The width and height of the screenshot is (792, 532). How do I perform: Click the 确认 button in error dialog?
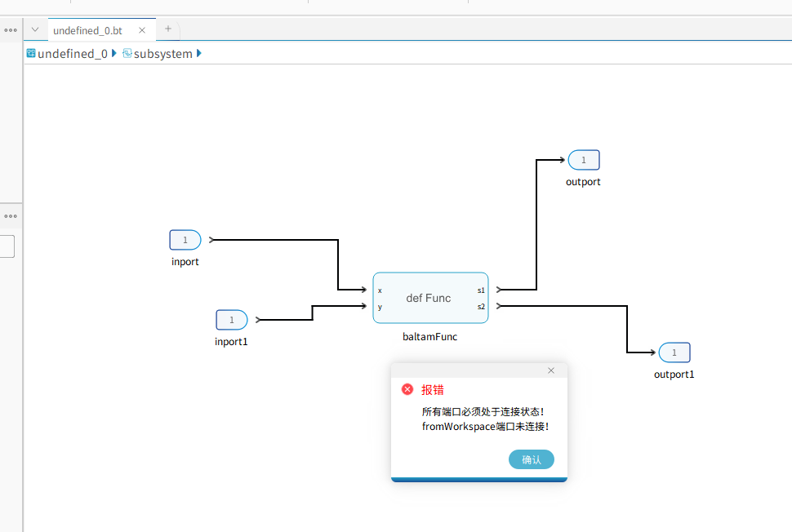coord(531,459)
